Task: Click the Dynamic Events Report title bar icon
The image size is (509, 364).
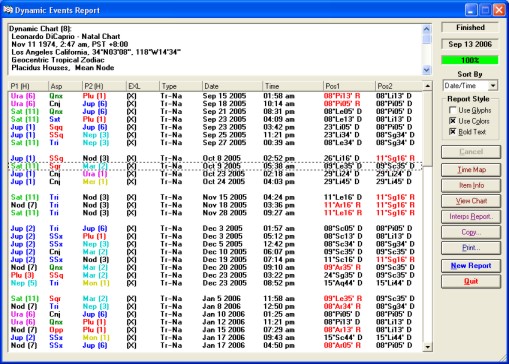Action: (8, 10)
